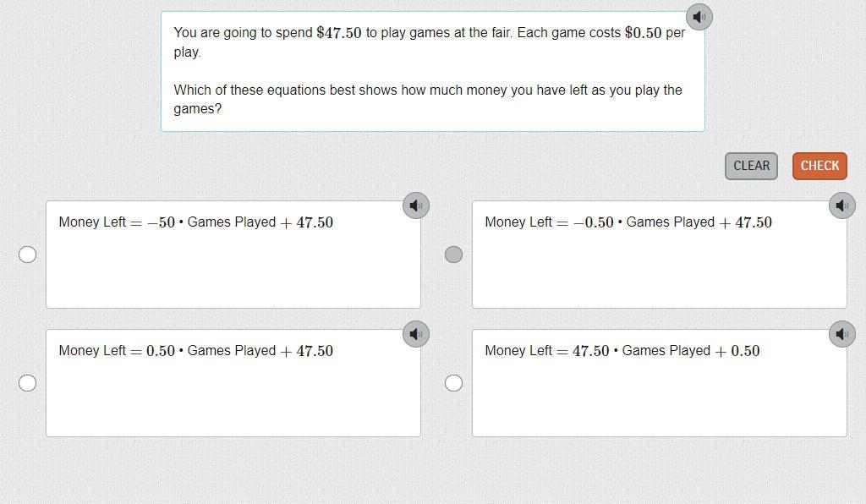Screen dimensions: 866x504
Task: Click the $47.50 amount in the question
Action: [338, 33]
